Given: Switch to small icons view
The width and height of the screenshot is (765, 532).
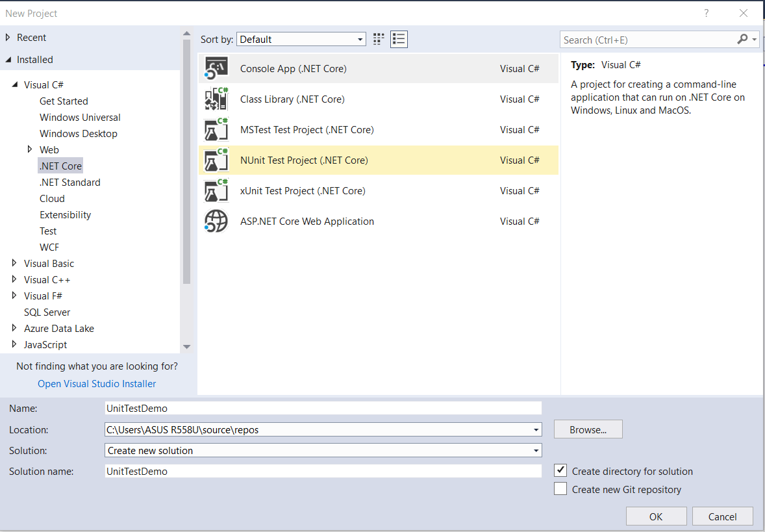Looking at the screenshot, I should [x=379, y=39].
